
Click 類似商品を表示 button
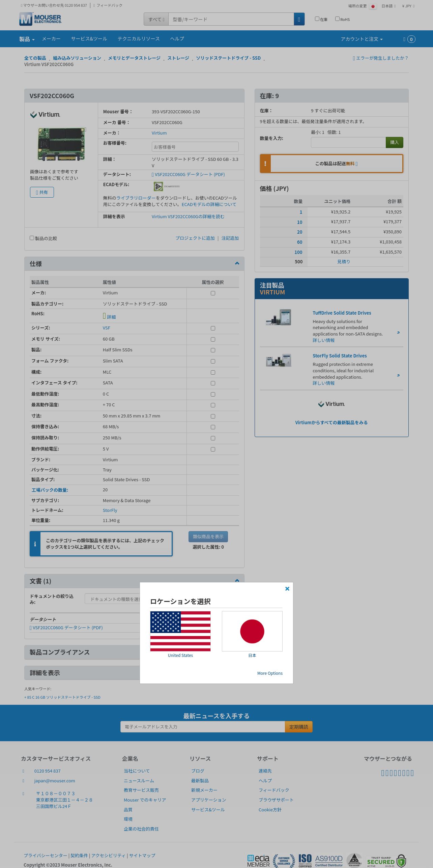pos(208,537)
